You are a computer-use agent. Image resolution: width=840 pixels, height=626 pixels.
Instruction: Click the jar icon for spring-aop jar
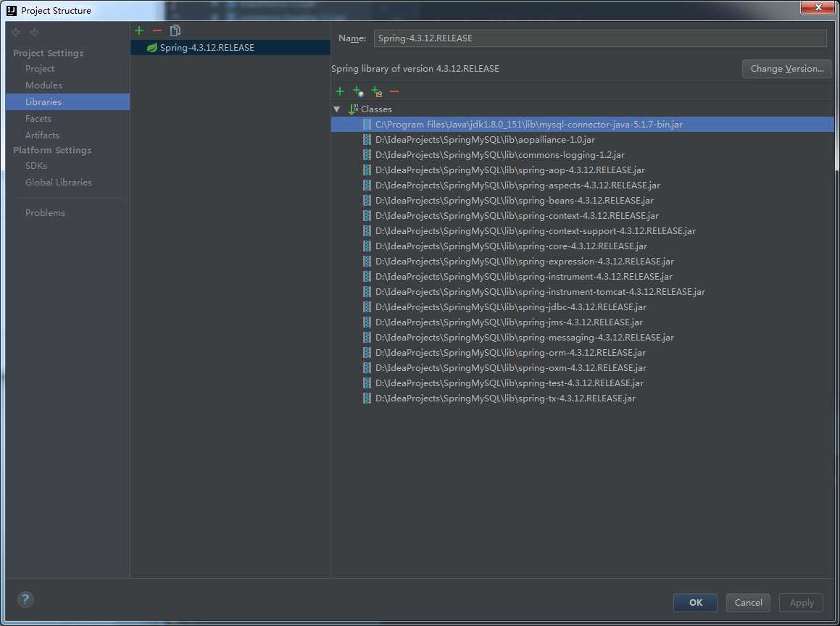[x=367, y=170]
